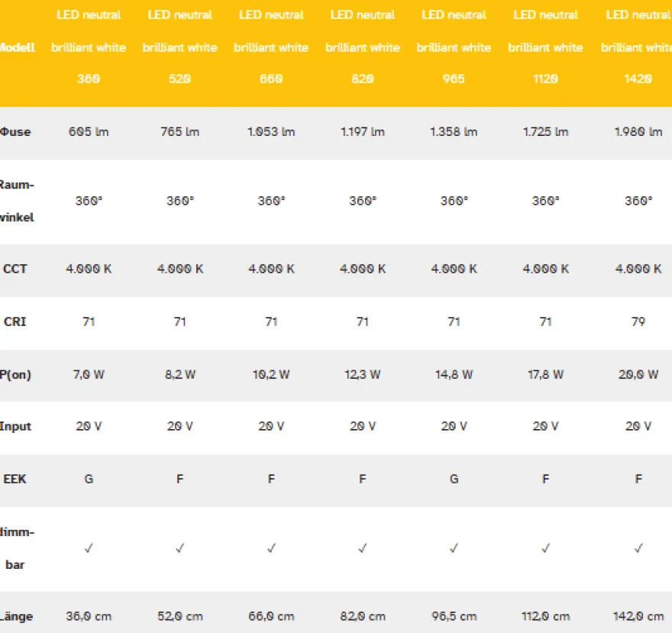This screenshot has height=633, width=672.
Task: Click the 20 V input for model 360
Action: 89,426
